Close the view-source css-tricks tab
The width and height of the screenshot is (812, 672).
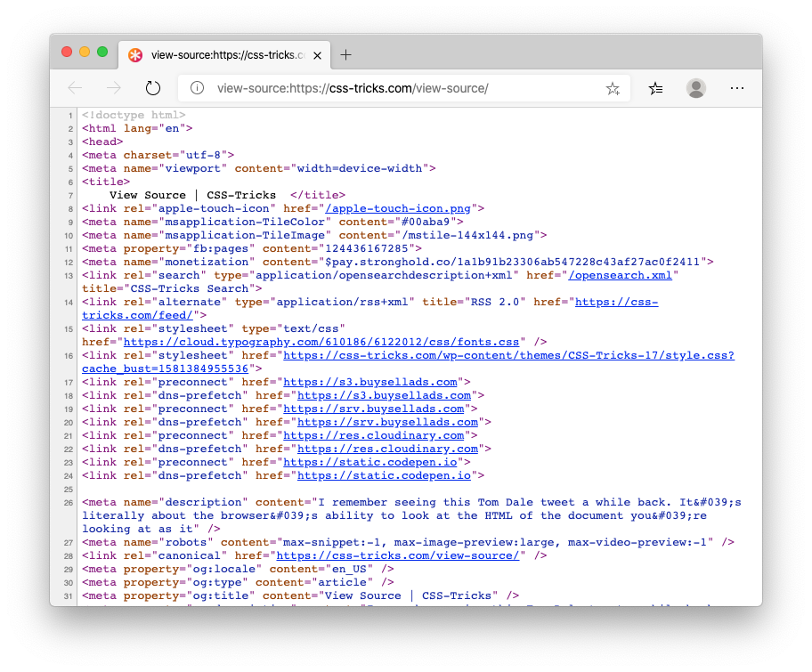pyautogui.click(x=318, y=55)
